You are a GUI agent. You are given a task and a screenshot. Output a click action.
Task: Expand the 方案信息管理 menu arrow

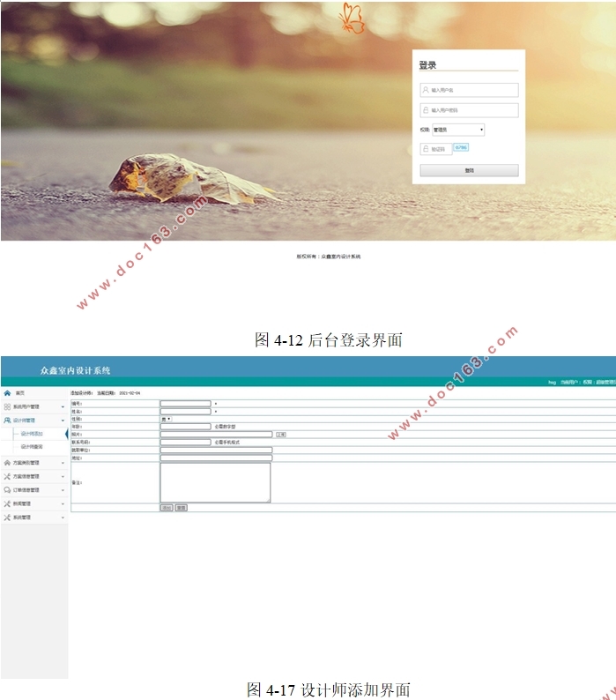(63, 477)
